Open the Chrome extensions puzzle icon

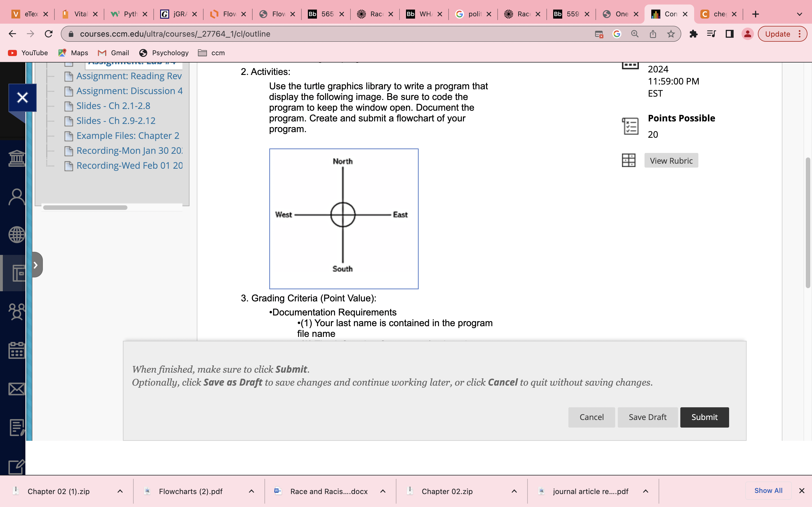(x=694, y=34)
